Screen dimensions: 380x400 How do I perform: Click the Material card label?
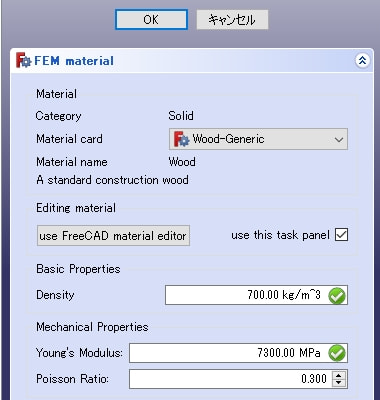click(69, 139)
